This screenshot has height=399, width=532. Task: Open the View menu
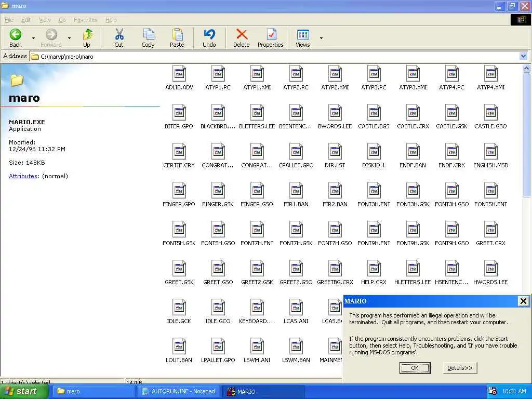click(x=45, y=20)
